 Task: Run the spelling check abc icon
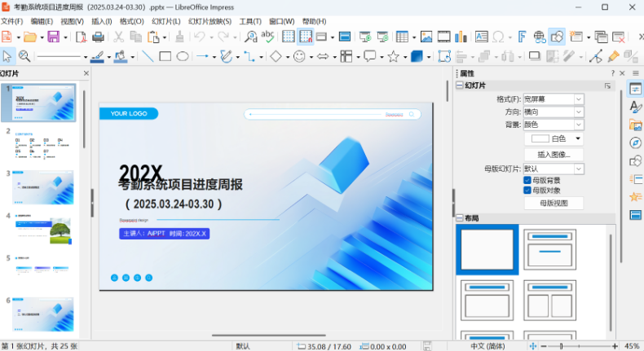click(x=267, y=36)
